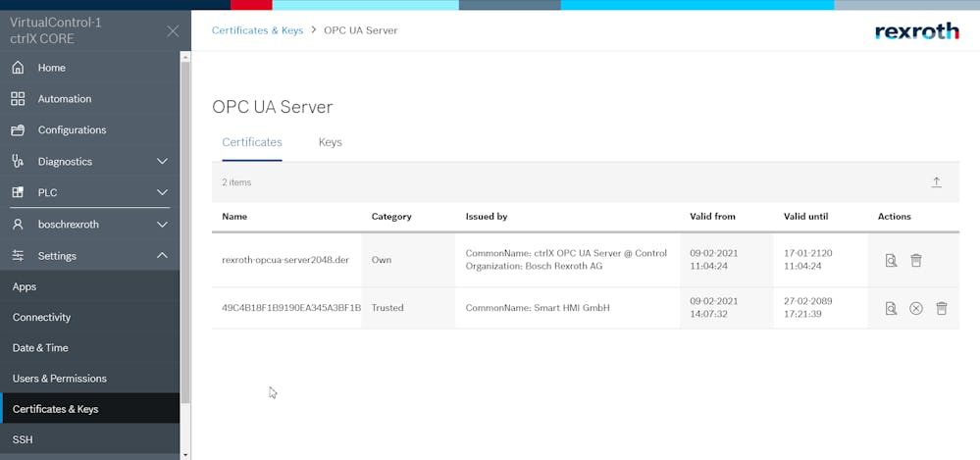Switch to the Certificates tab
The image size is (980, 460).
click(252, 142)
